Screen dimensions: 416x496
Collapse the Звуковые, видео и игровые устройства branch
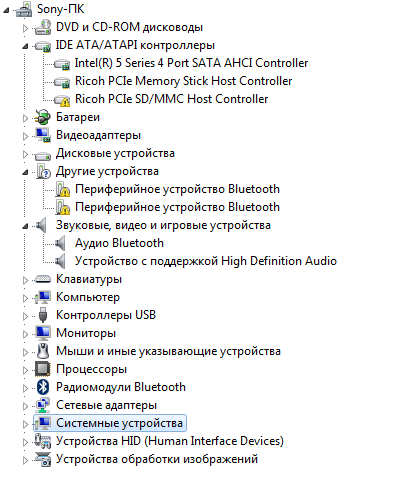coord(25,226)
